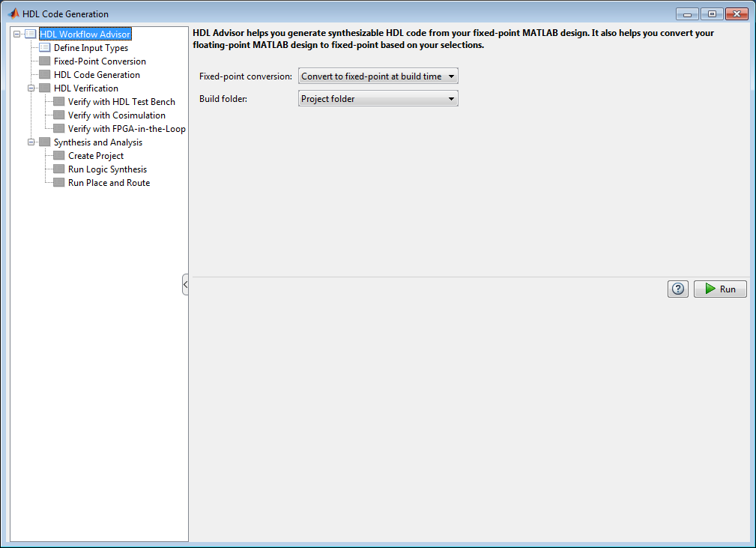Select Verify with Cosimulation

117,115
